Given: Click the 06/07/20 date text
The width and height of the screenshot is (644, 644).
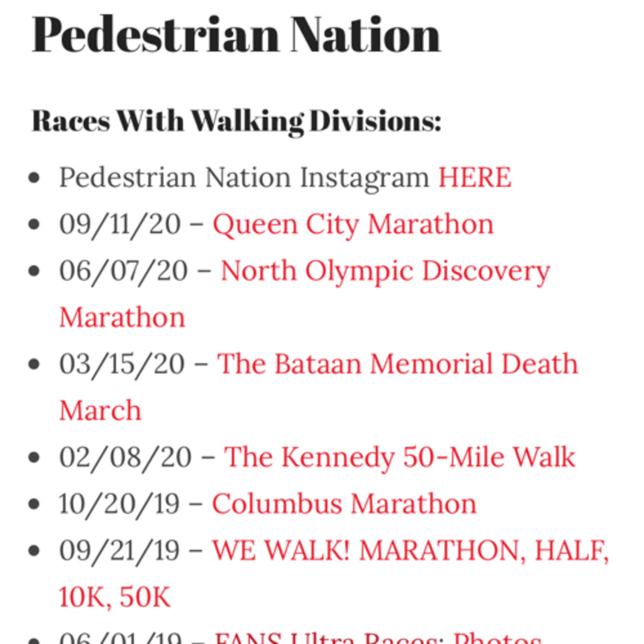Looking at the screenshot, I should (123, 271).
